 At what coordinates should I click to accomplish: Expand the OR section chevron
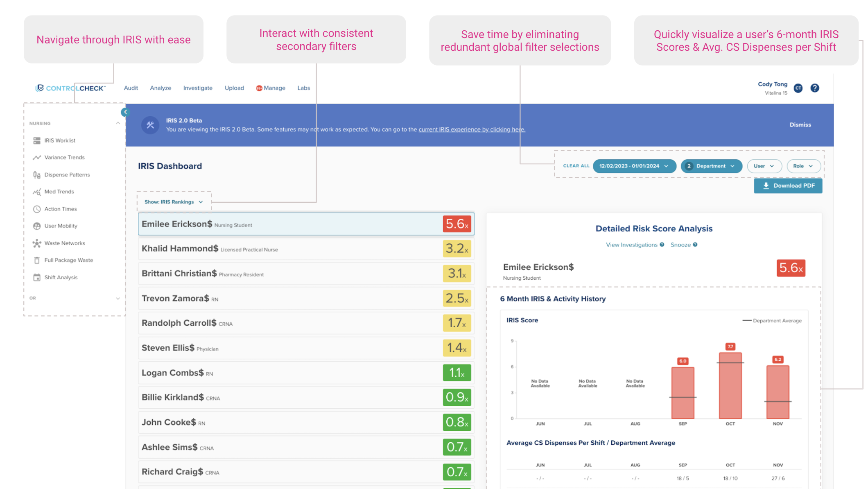point(118,298)
